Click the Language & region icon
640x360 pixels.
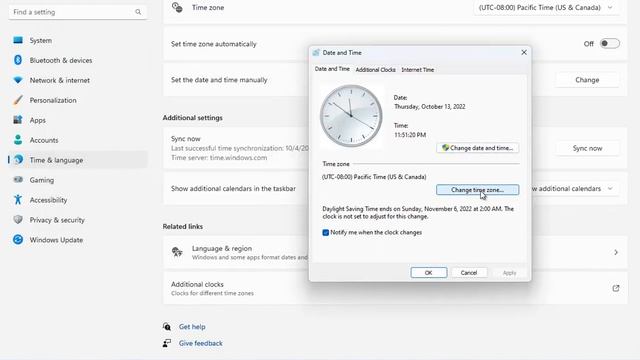pyautogui.click(x=177, y=252)
